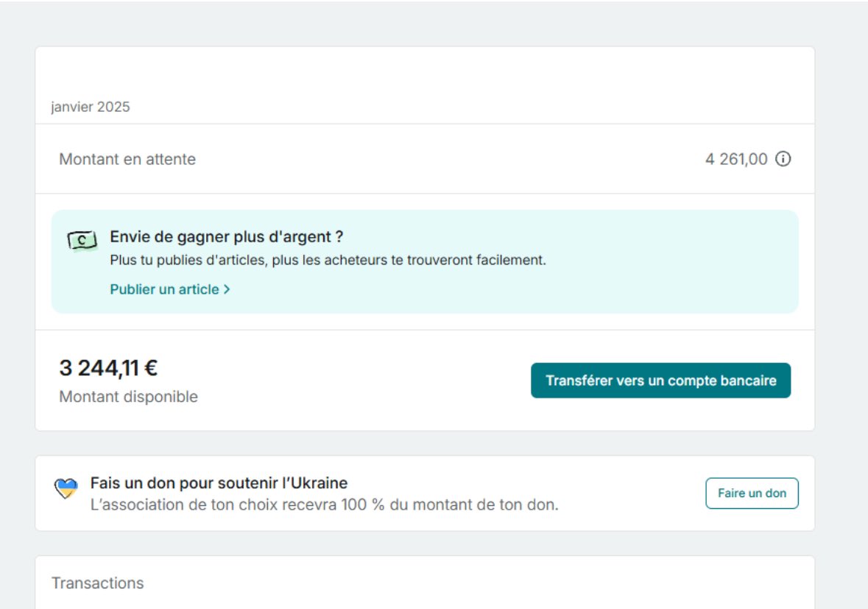
Task: Click the Faire un don button
Action: pyautogui.click(x=752, y=493)
